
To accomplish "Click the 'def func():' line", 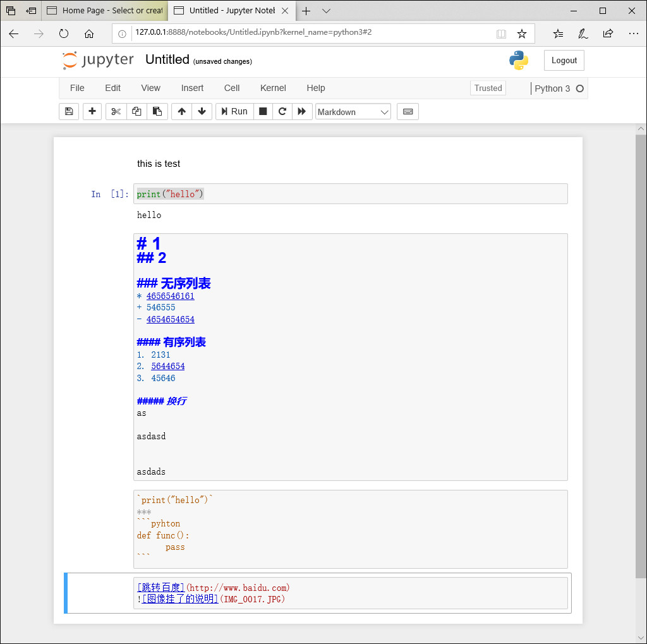I will coord(163,535).
